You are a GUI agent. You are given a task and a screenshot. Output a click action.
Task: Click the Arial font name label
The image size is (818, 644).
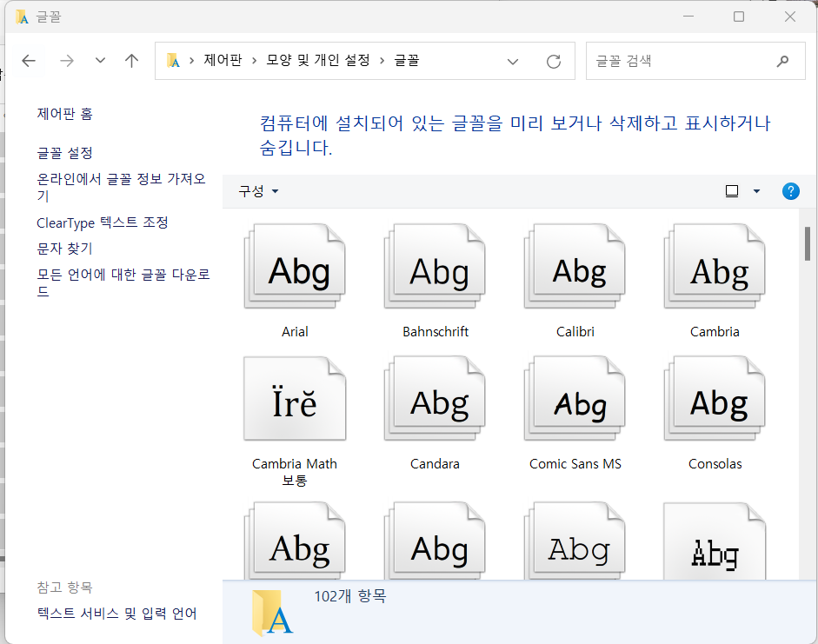click(x=295, y=332)
